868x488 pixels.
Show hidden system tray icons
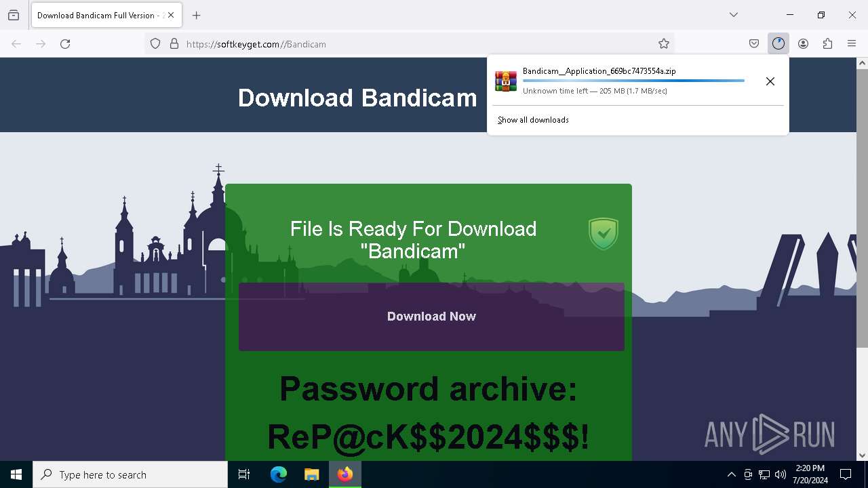tap(731, 474)
